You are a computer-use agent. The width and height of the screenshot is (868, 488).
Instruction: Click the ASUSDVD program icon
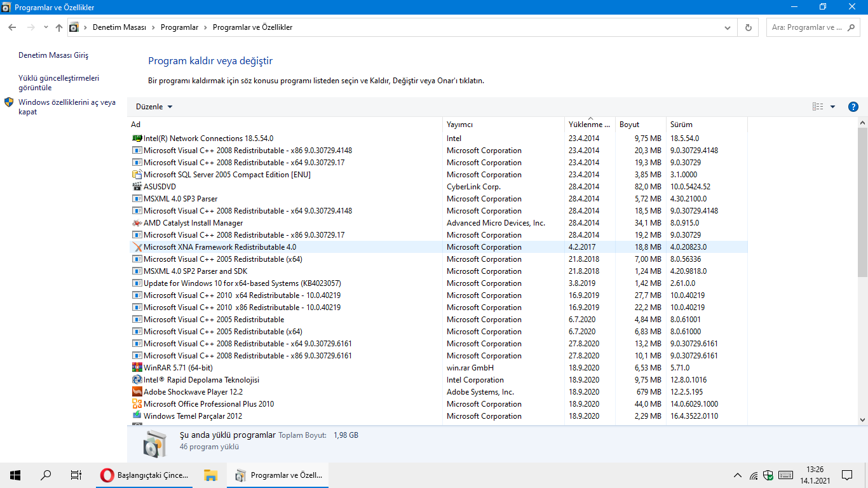point(137,186)
